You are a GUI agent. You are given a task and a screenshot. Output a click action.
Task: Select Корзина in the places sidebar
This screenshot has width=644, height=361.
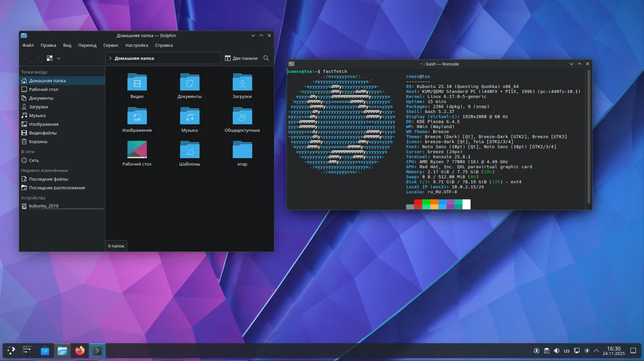click(x=38, y=141)
